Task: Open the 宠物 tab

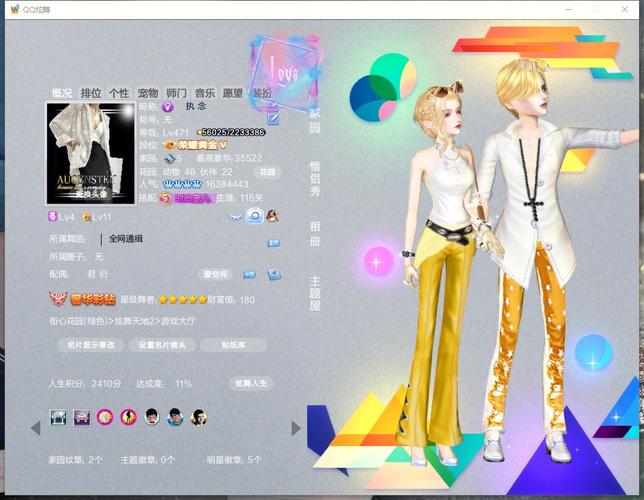Action: [148, 93]
